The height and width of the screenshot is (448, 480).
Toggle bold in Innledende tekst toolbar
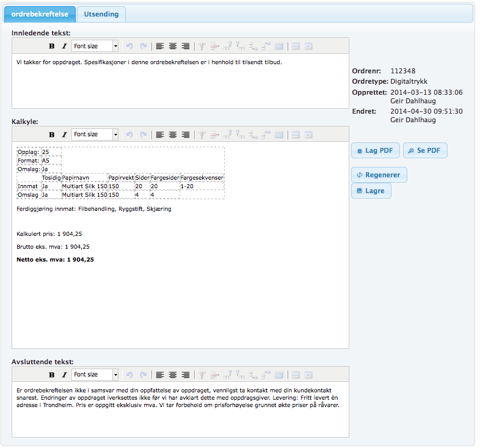52,46
